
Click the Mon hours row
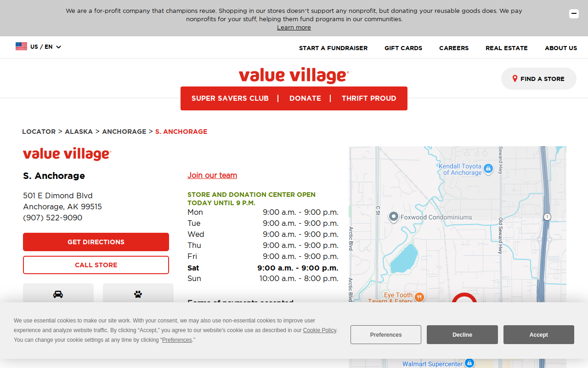click(263, 213)
